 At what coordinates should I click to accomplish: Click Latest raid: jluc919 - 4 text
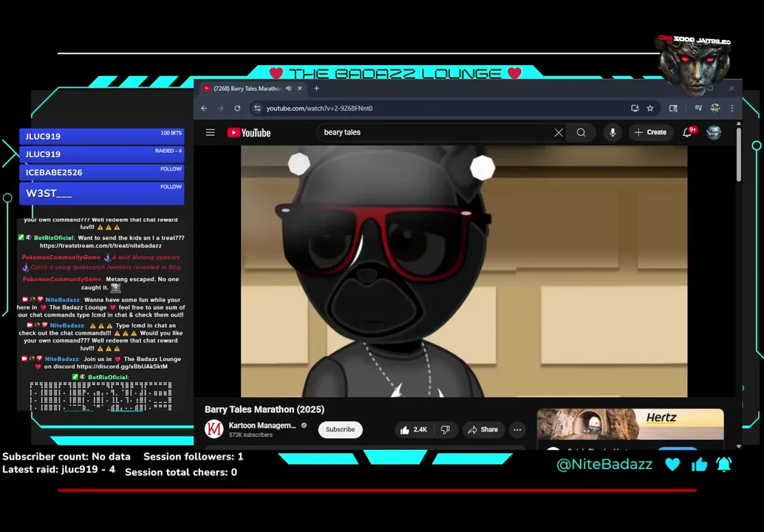click(x=58, y=470)
